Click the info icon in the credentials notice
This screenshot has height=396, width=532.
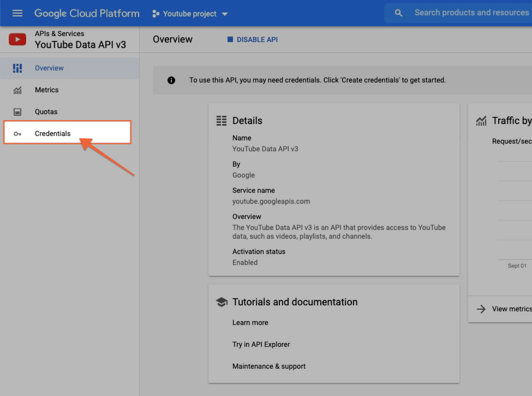[x=171, y=80]
